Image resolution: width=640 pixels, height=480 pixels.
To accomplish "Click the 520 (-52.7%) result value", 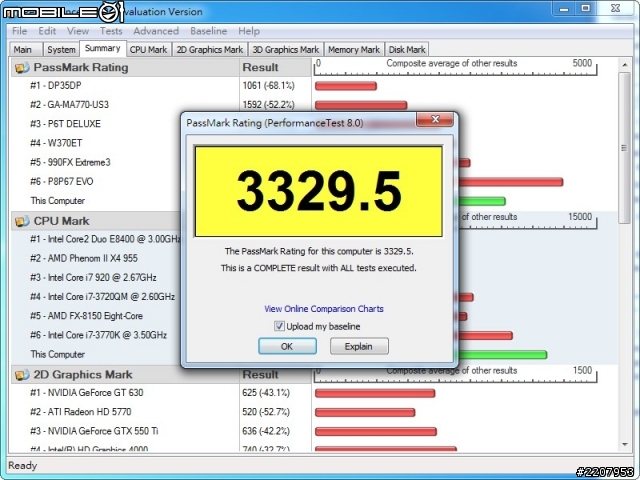I will [x=266, y=412].
